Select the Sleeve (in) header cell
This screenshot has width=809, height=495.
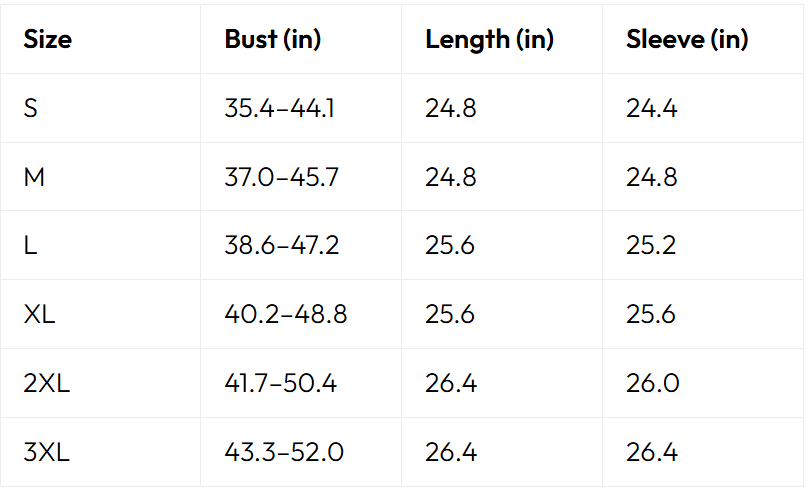[x=687, y=40]
